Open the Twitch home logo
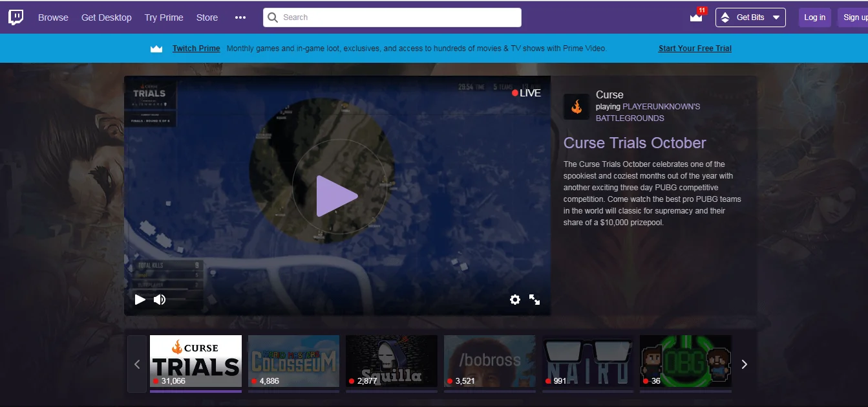Image resolution: width=868 pixels, height=407 pixels. pyautogui.click(x=16, y=17)
